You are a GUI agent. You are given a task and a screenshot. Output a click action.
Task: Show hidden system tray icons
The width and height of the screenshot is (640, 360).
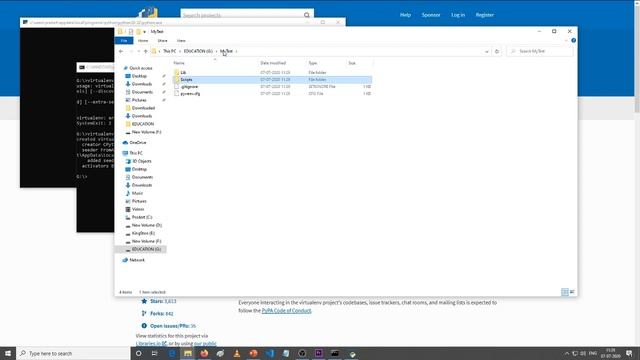click(567, 353)
